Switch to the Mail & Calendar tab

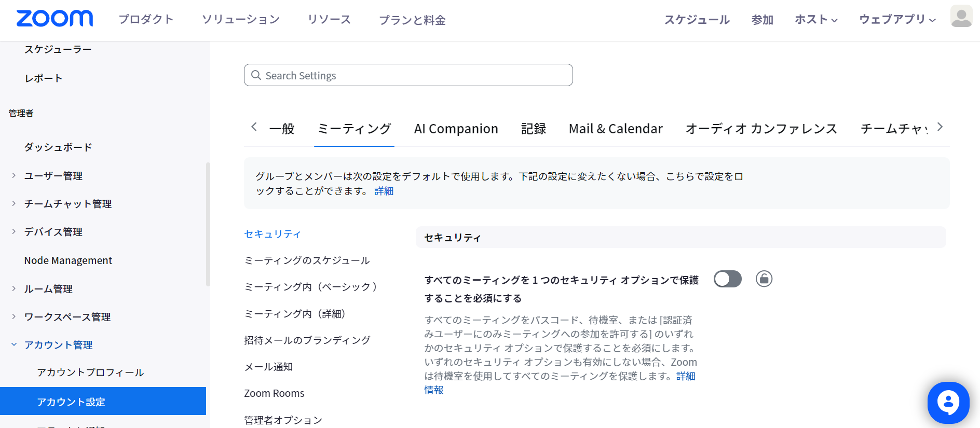pyautogui.click(x=616, y=129)
